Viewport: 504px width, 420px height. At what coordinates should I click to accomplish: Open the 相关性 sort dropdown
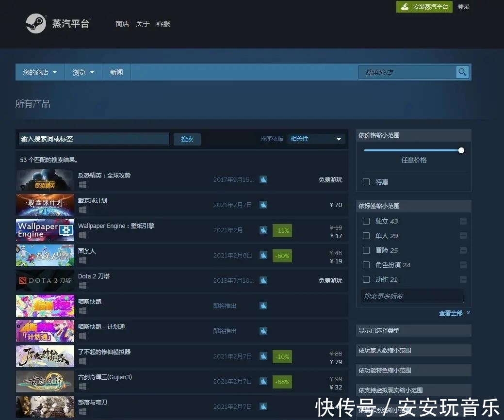coord(316,139)
